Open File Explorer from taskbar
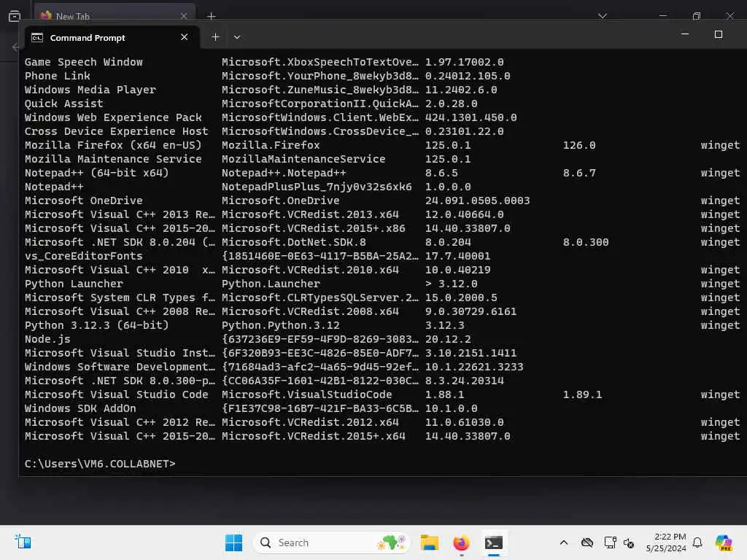Viewport: 747px width, 560px height. (429, 542)
